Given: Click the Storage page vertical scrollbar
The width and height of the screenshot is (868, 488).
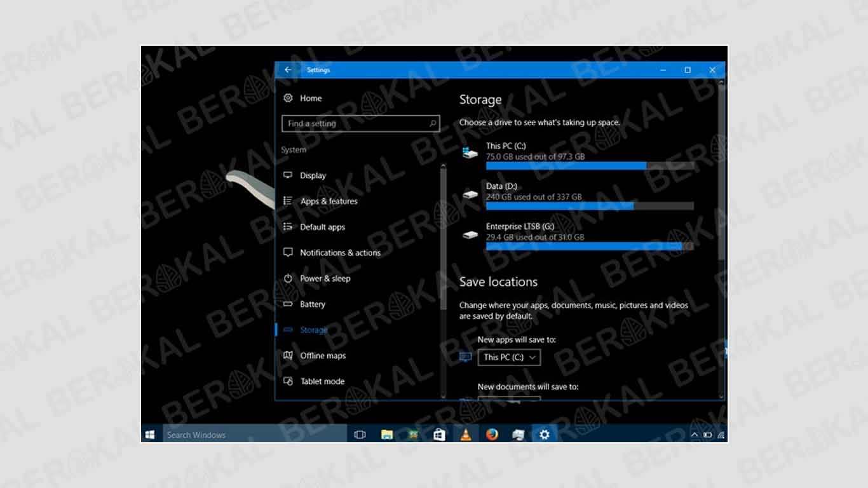Looking at the screenshot, I should click(x=721, y=172).
